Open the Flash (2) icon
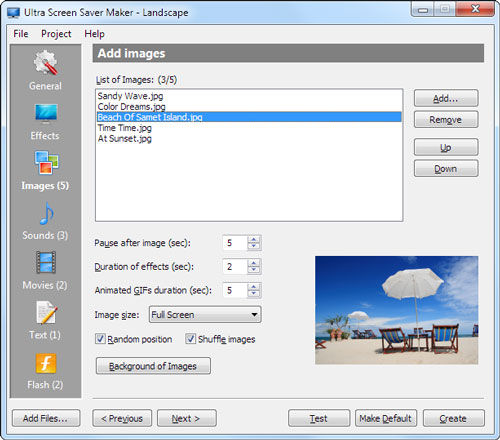 click(x=46, y=363)
